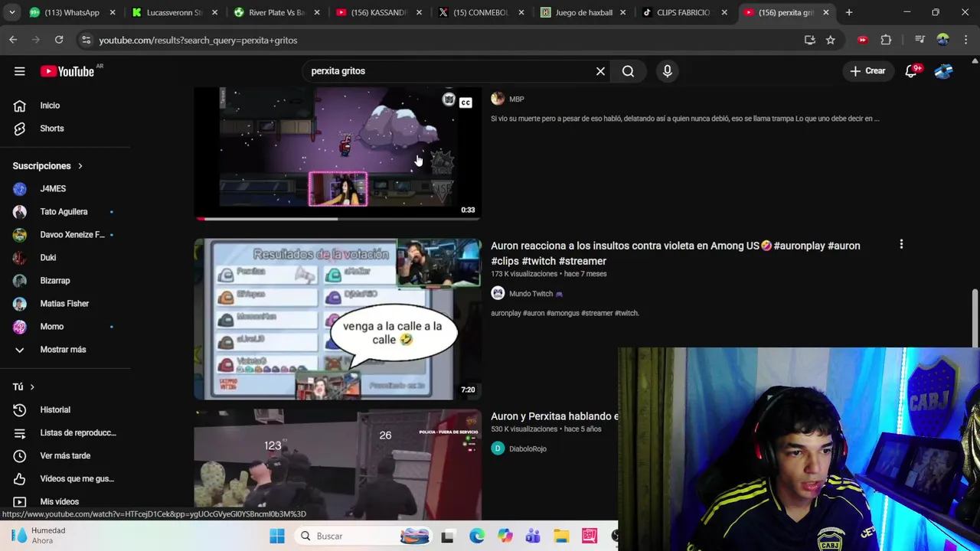The width and height of the screenshot is (980, 551).
Task: Click the Crear button
Action: [867, 71]
